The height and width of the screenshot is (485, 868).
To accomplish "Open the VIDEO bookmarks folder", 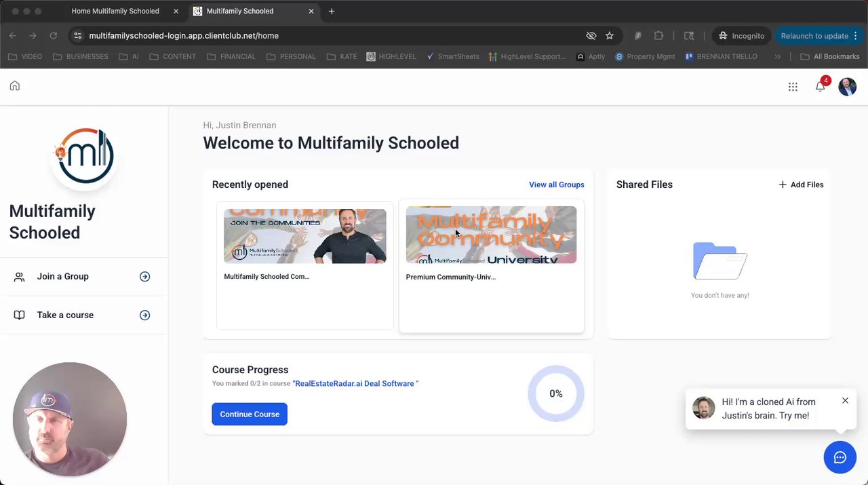I will pos(25,56).
